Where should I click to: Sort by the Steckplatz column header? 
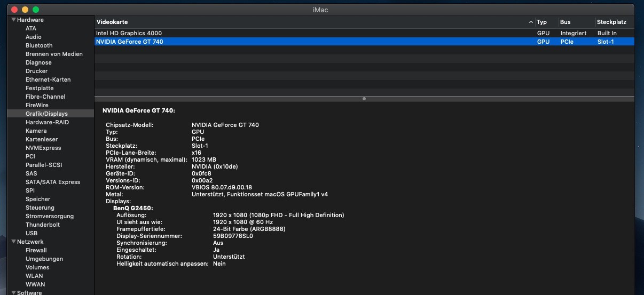[612, 22]
